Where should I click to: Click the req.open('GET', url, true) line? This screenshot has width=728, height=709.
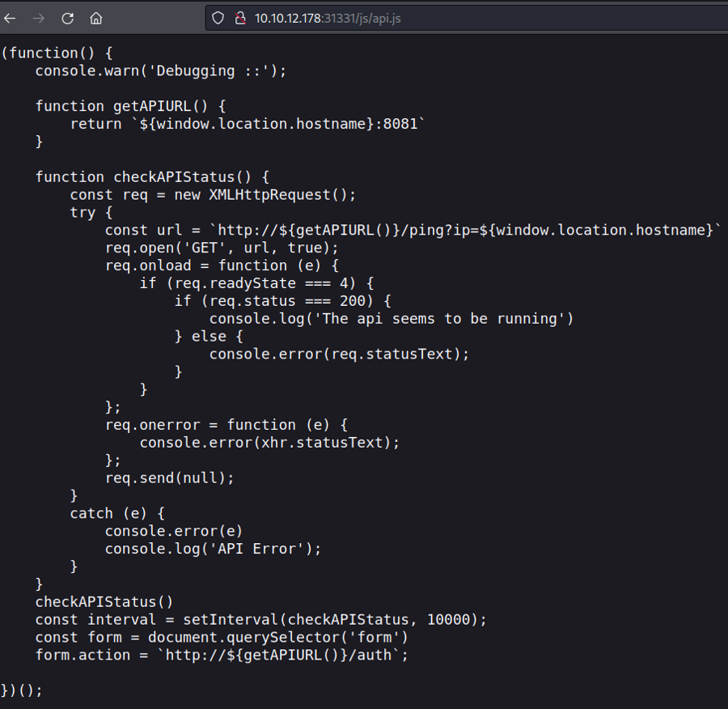pyautogui.click(x=222, y=248)
